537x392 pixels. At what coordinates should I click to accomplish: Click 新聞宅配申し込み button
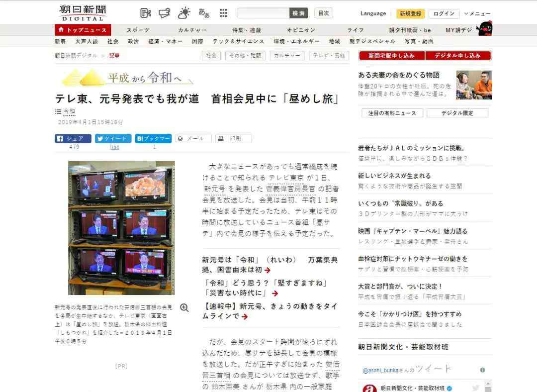pyautogui.click(x=392, y=56)
